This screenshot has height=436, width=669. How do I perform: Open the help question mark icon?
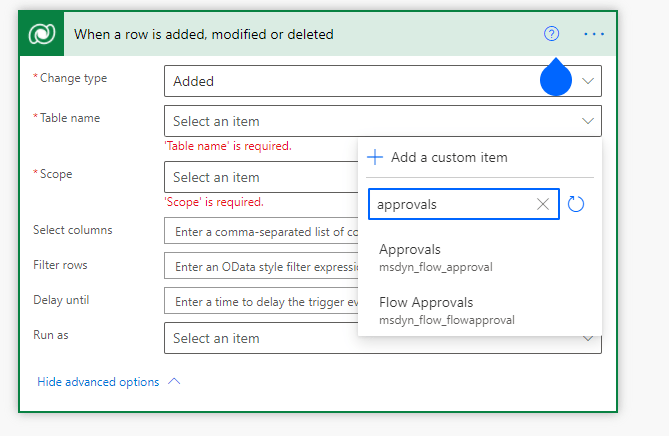[551, 34]
